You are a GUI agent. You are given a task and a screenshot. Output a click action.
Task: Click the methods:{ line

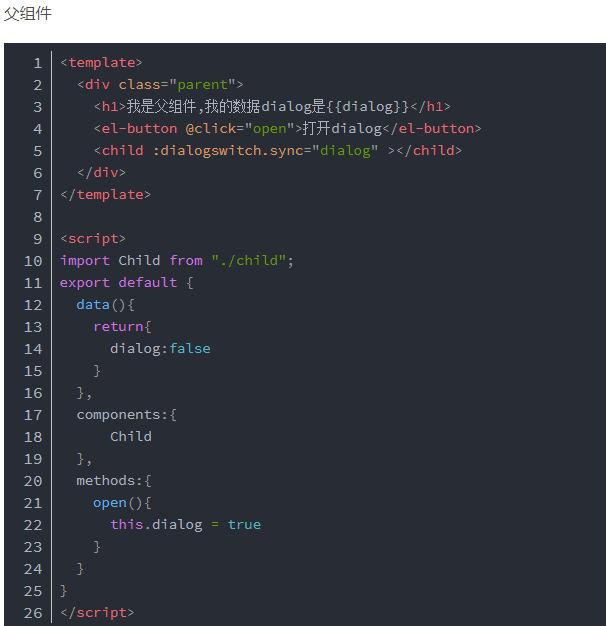click(x=114, y=481)
